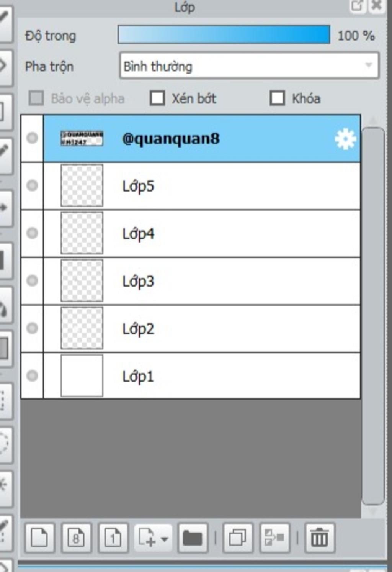The width and height of the screenshot is (392, 572).
Task: Click the Lớp4 layer thumbnail
Action: (x=82, y=233)
